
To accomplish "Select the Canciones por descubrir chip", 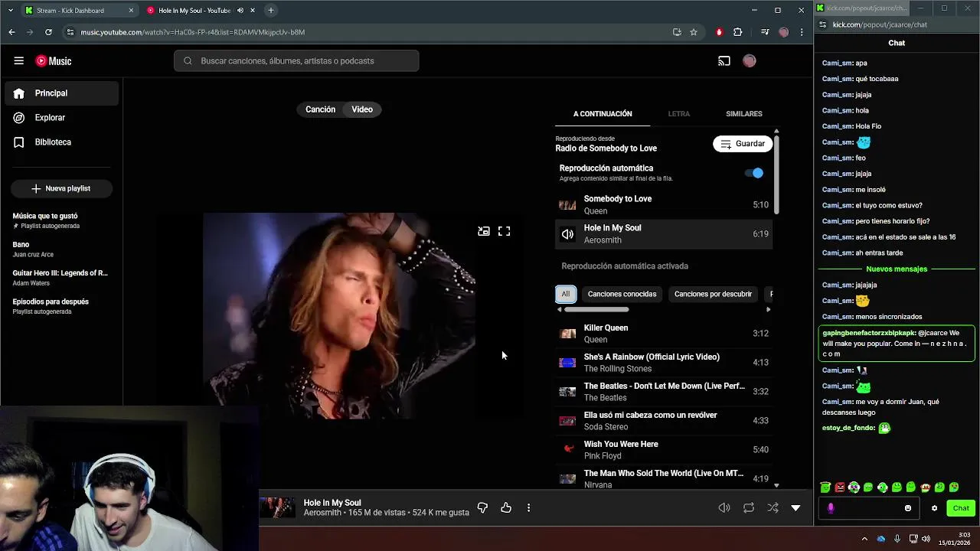I will point(713,294).
